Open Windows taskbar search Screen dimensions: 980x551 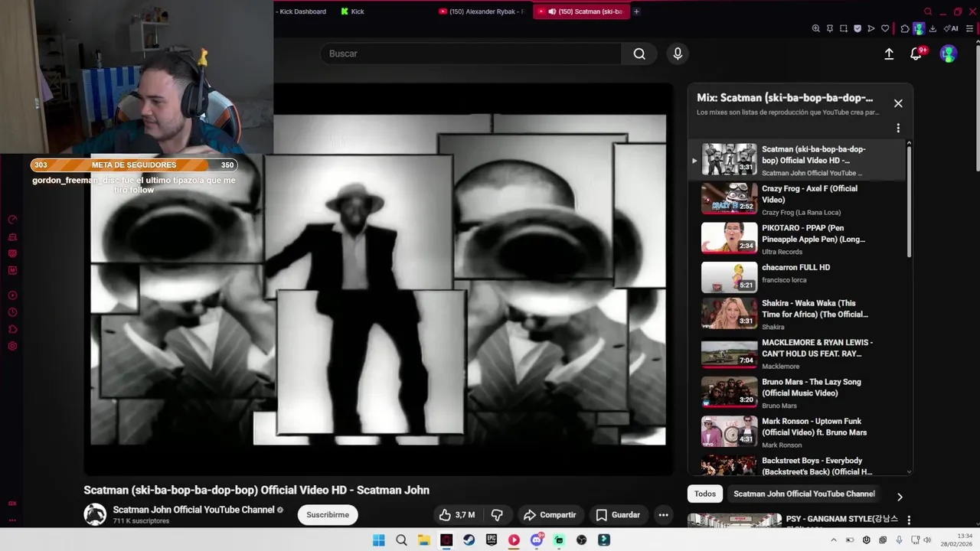pyautogui.click(x=401, y=540)
